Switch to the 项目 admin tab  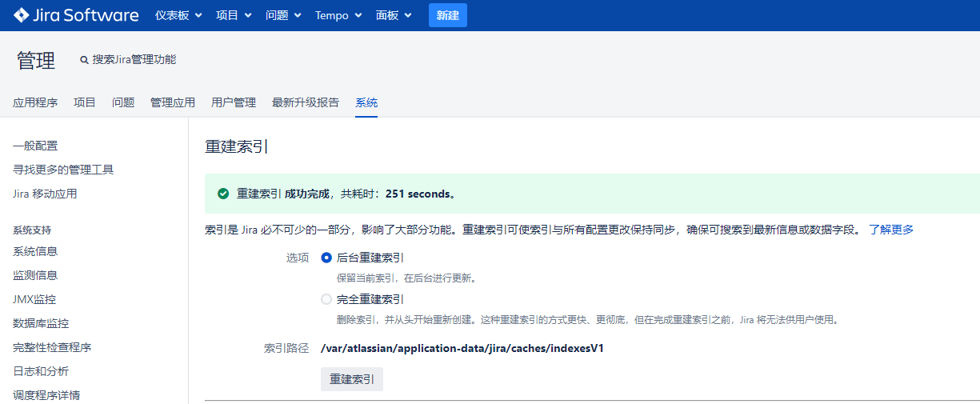pyautogui.click(x=85, y=102)
